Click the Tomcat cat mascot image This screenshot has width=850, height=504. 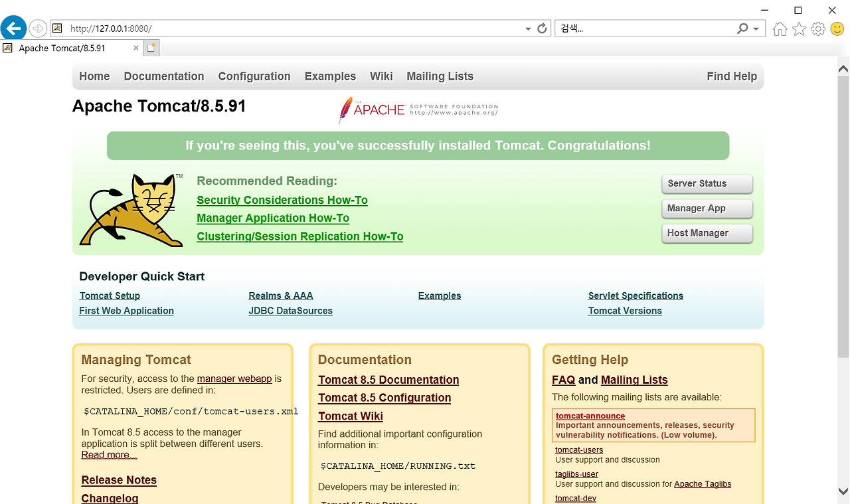click(130, 210)
